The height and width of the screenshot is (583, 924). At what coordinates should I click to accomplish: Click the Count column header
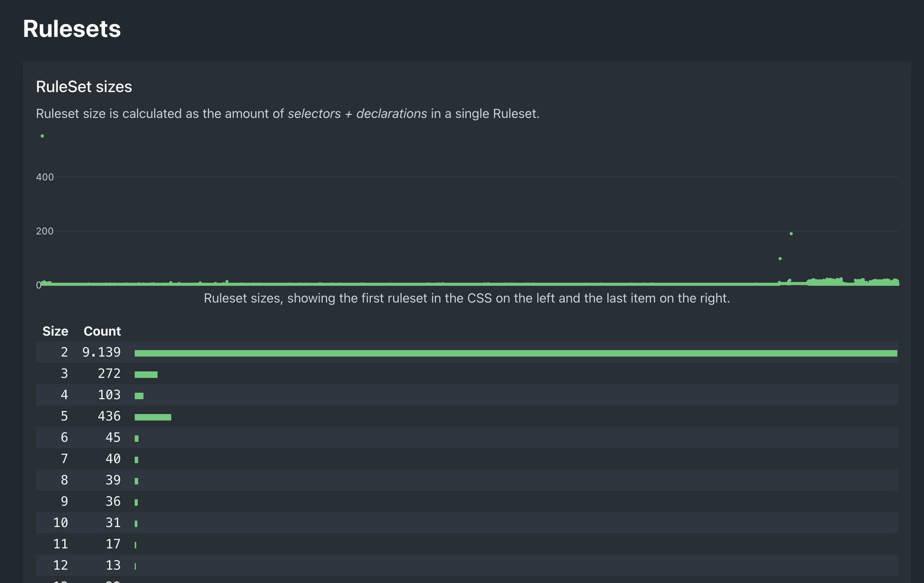[102, 331]
